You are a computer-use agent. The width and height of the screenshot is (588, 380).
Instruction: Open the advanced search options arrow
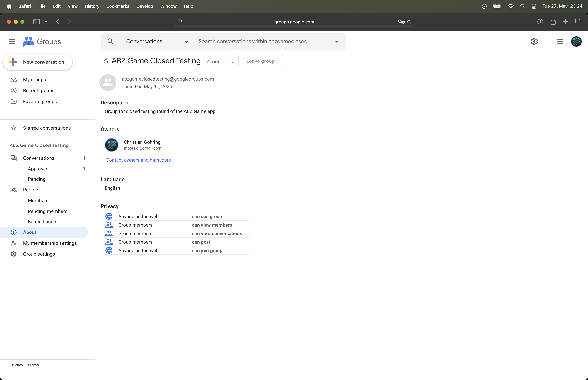point(336,42)
